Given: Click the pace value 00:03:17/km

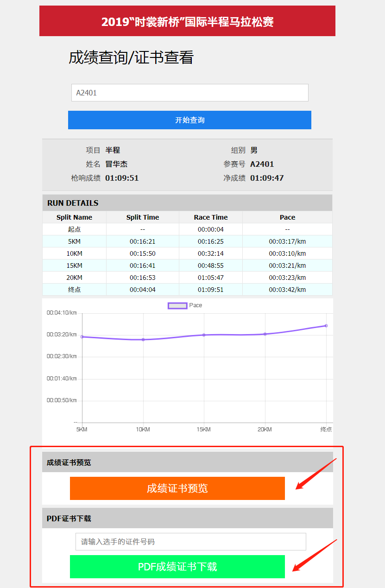Looking at the screenshot, I should click(x=287, y=241).
